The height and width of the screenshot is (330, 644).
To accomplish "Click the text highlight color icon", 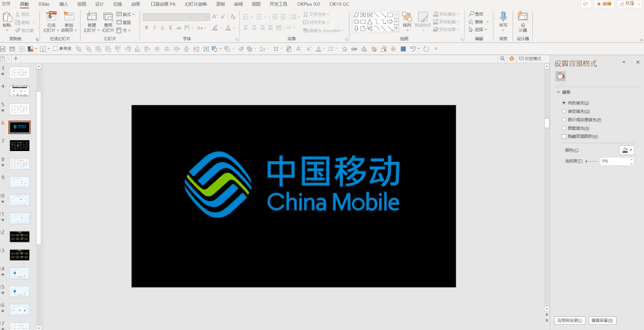I will [214, 28].
